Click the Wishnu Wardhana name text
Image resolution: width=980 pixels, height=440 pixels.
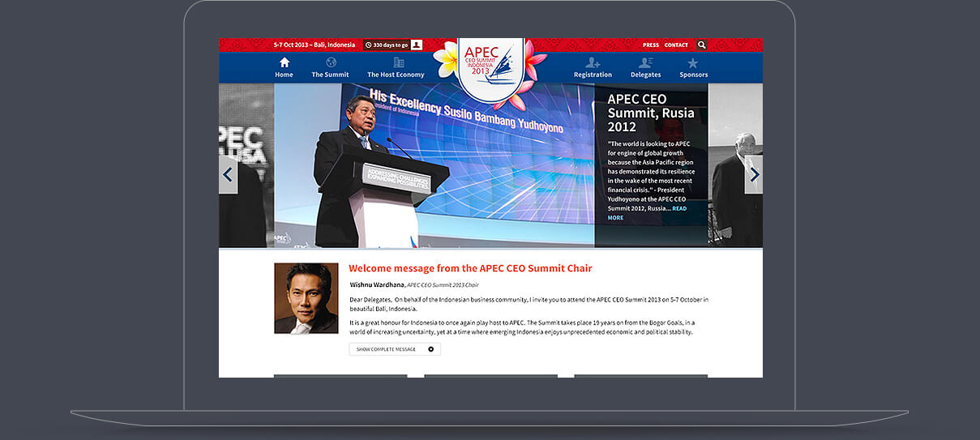pyautogui.click(x=377, y=285)
